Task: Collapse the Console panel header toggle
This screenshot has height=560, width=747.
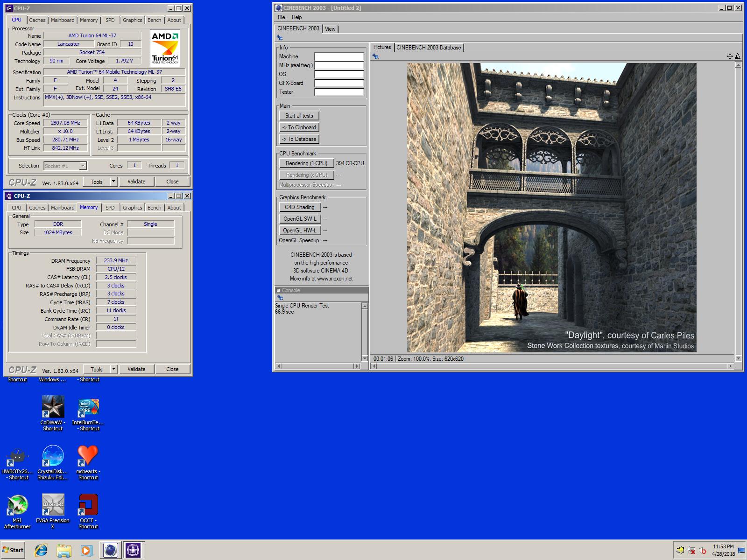Action: [x=278, y=290]
